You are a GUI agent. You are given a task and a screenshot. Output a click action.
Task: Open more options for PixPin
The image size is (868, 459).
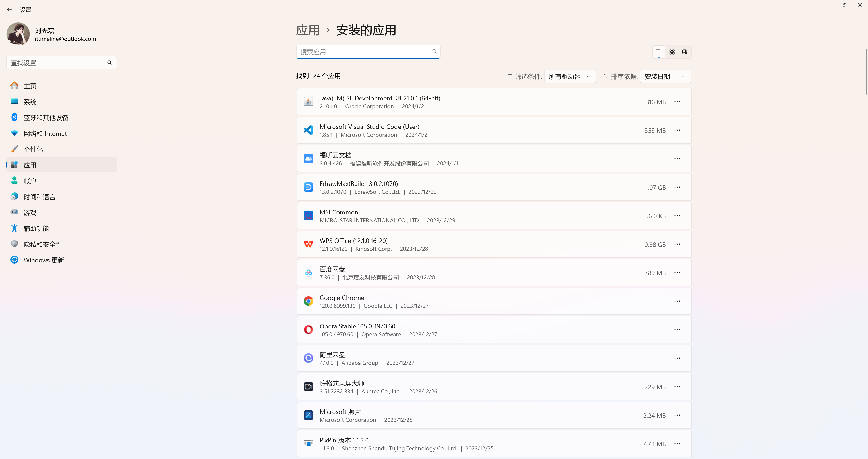pyautogui.click(x=677, y=443)
